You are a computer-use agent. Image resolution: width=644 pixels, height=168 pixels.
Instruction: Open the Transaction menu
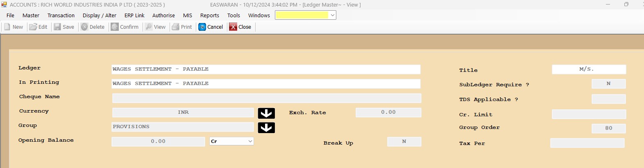pyautogui.click(x=61, y=16)
